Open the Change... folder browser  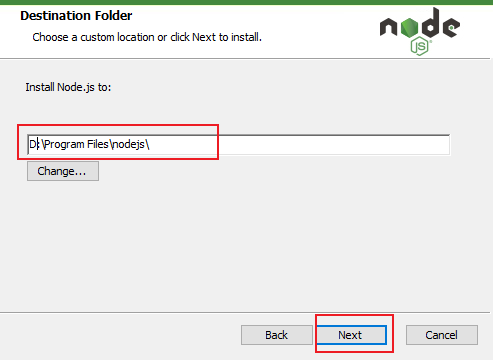(63, 171)
